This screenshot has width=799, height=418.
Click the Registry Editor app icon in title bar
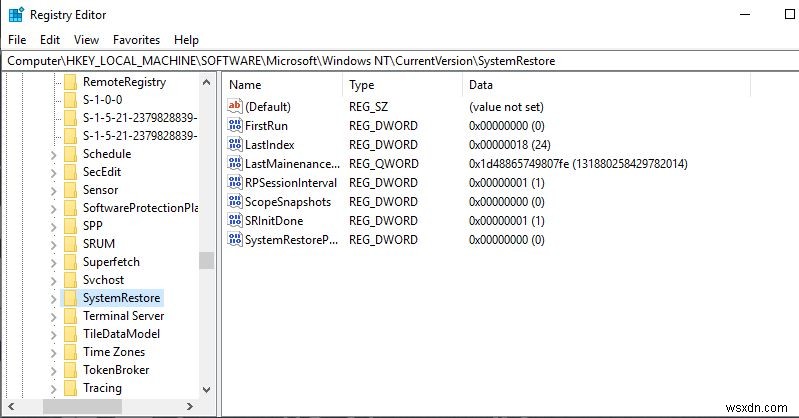(x=16, y=14)
